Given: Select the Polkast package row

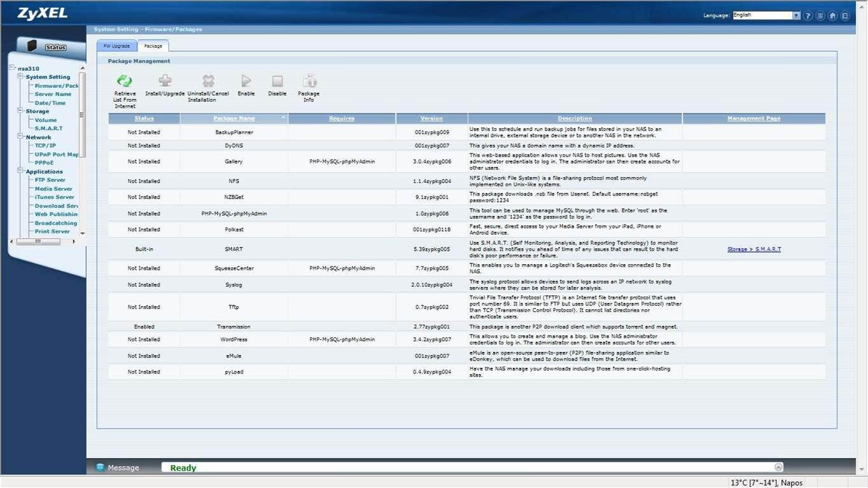Looking at the screenshot, I should (x=466, y=230).
